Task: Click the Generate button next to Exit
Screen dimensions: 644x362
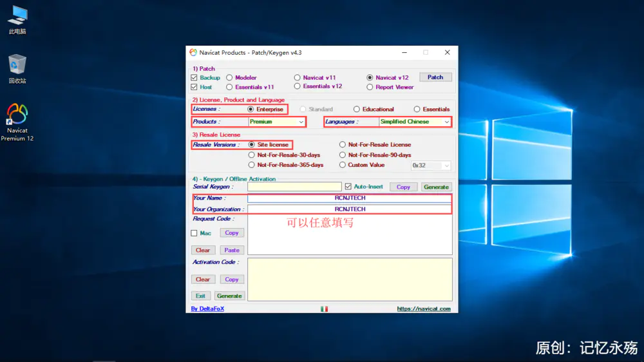Action: pos(229,296)
